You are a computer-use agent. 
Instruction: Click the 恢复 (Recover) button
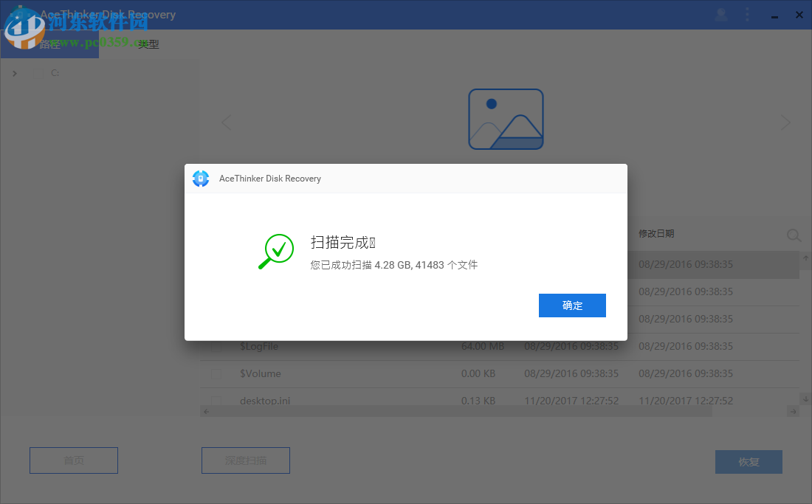coord(749,462)
